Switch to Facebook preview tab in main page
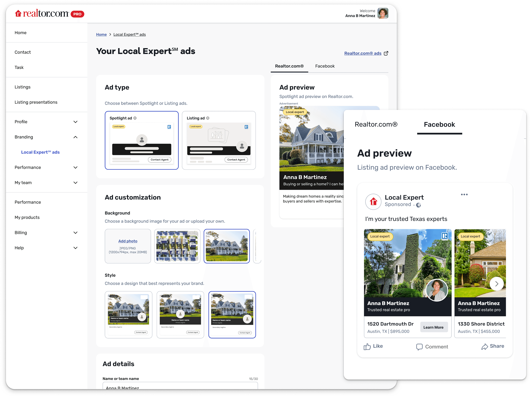The width and height of the screenshot is (532, 396). tap(325, 66)
